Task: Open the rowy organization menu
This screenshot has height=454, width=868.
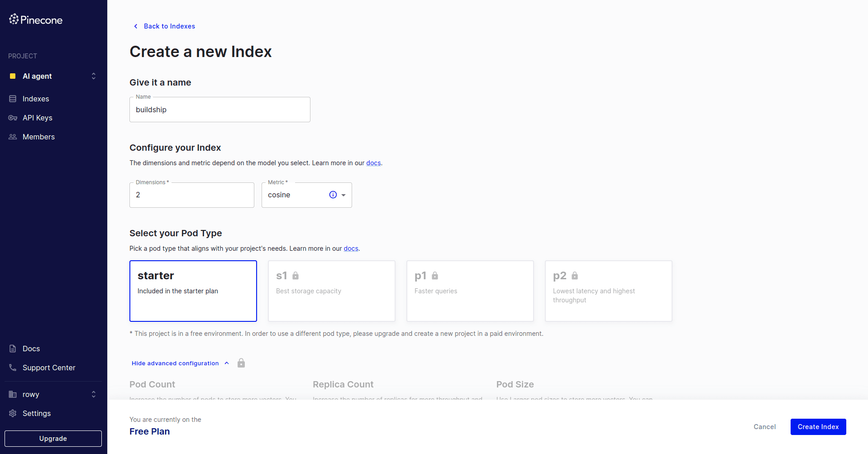Action: pos(93,394)
